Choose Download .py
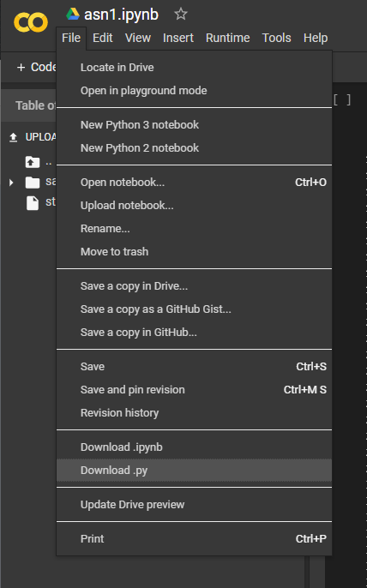Screen dimensions: 367x588 pyautogui.click(x=194, y=471)
